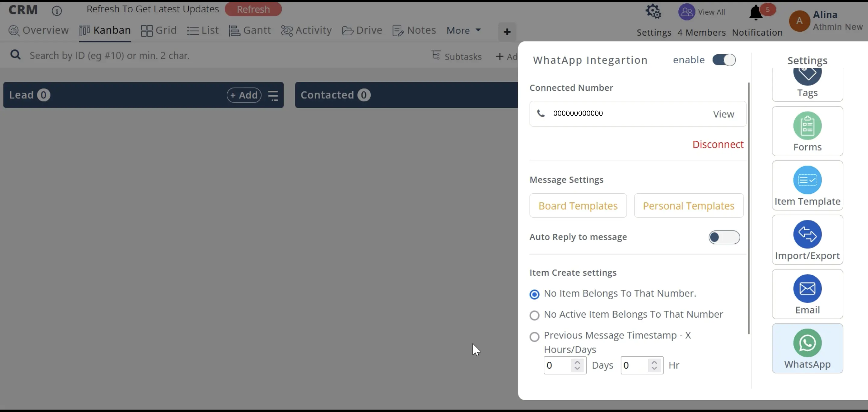Click the WhatsApp panel scrollbar
Screen dimensions: 868x412
click(749, 208)
